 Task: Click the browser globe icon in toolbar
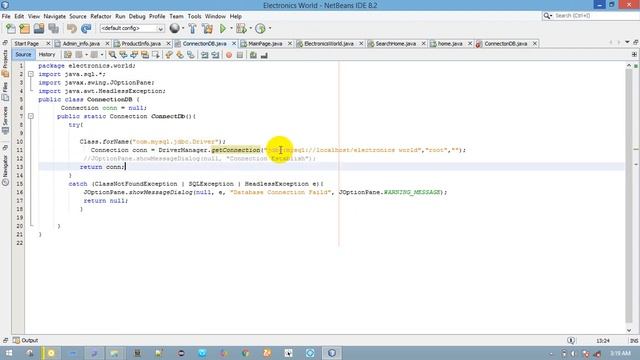[x=175, y=28]
